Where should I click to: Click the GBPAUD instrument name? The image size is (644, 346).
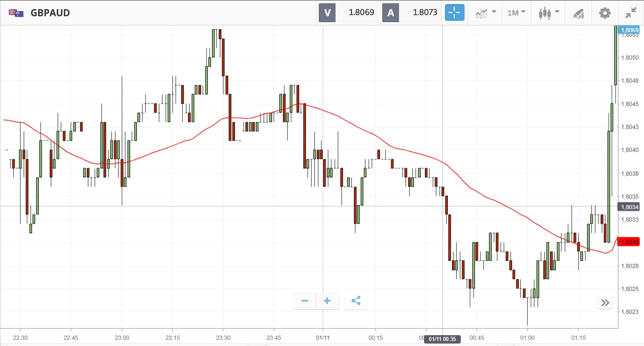click(50, 13)
